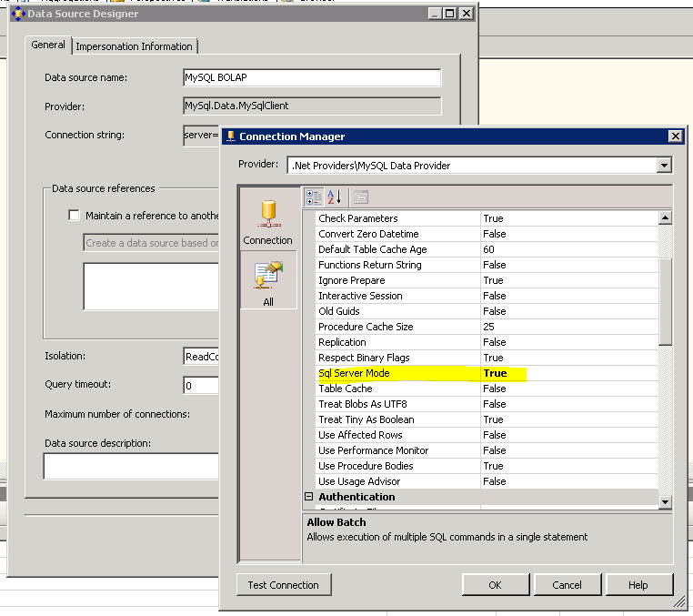Switch to the General tab
Screen dimensions: 693x616
[x=47, y=45]
